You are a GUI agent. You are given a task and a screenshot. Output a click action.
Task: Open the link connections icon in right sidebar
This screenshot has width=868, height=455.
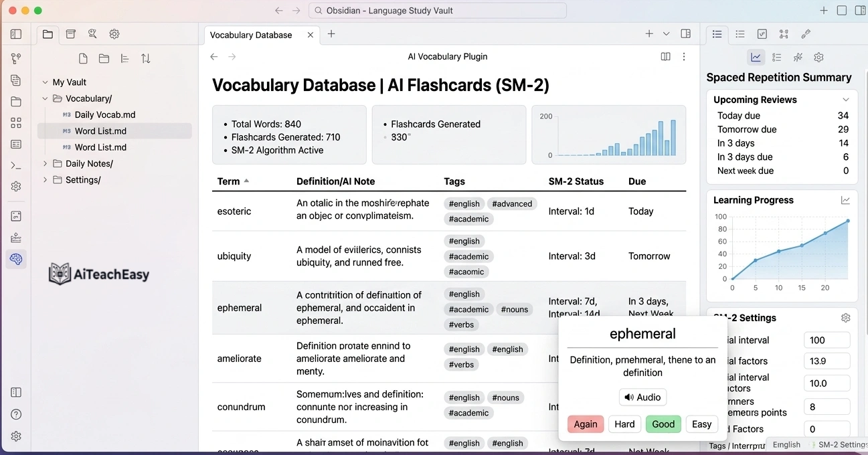coord(805,34)
